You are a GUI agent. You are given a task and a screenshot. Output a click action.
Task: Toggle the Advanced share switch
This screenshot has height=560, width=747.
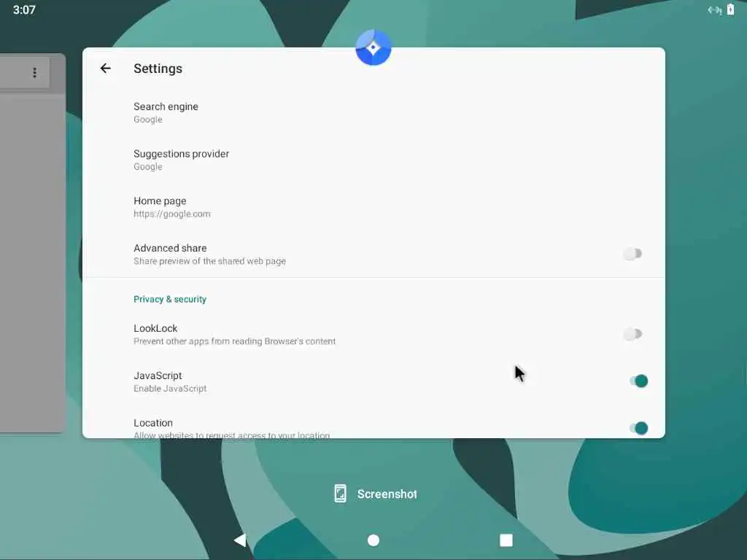(632, 254)
